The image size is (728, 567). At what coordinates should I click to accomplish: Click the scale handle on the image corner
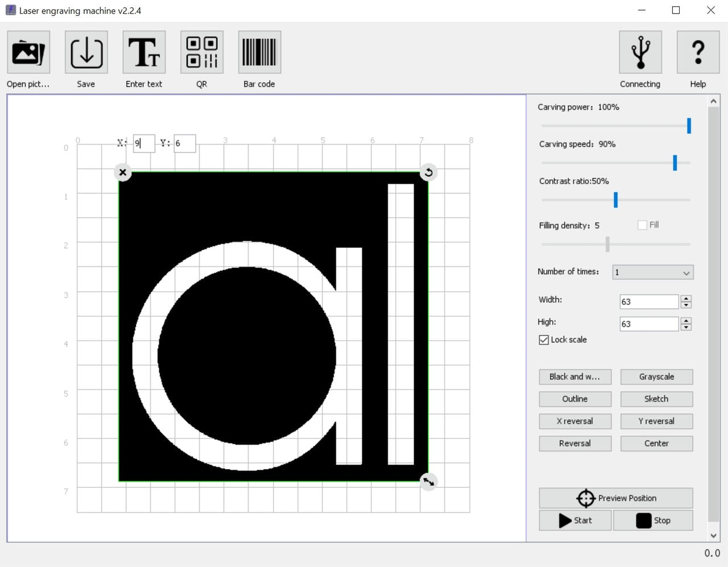point(428,482)
